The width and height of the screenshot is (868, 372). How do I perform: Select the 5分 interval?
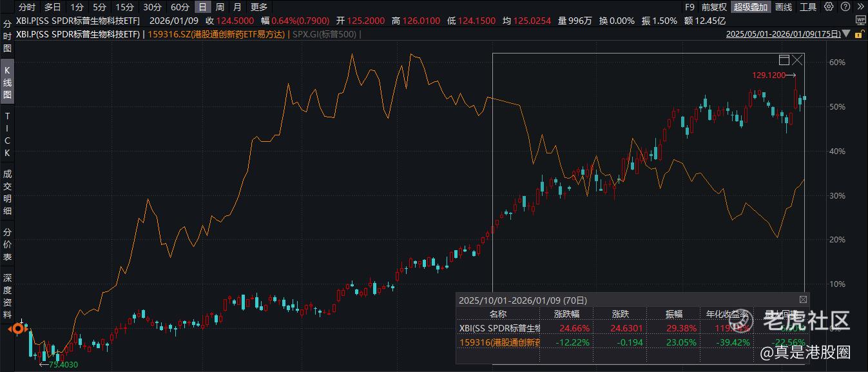[99, 7]
